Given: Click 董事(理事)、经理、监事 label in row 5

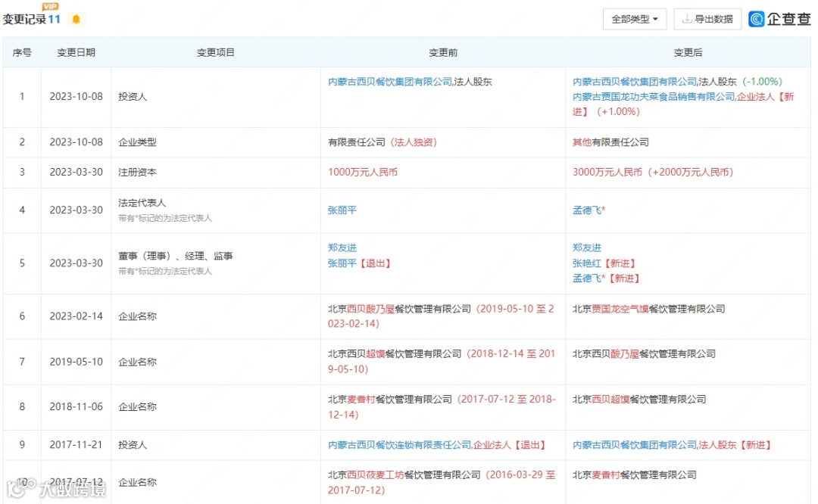Looking at the screenshot, I should [x=175, y=256].
